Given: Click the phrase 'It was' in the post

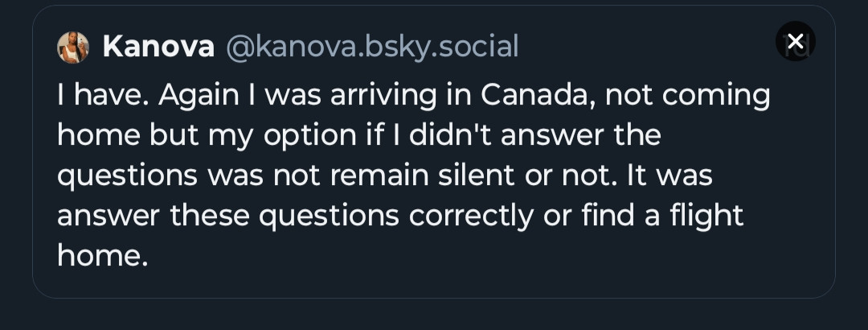Looking at the screenshot, I should coord(669,175).
